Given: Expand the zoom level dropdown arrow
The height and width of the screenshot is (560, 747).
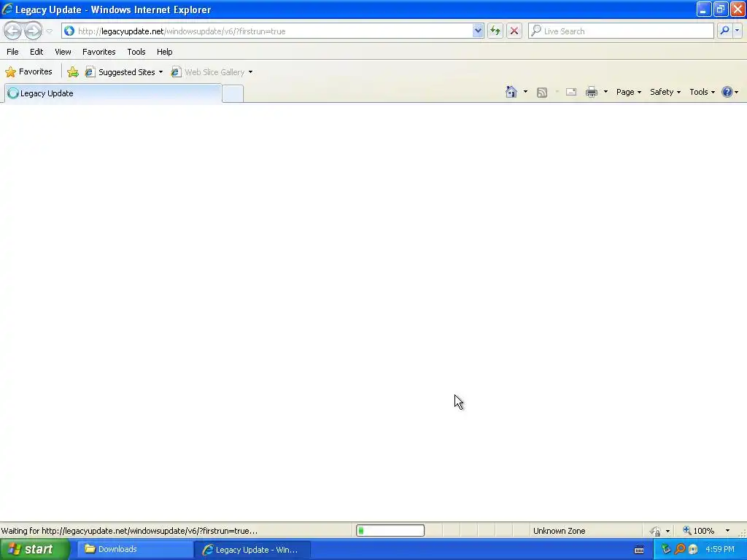Looking at the screenshot, I should pos(727,531).
